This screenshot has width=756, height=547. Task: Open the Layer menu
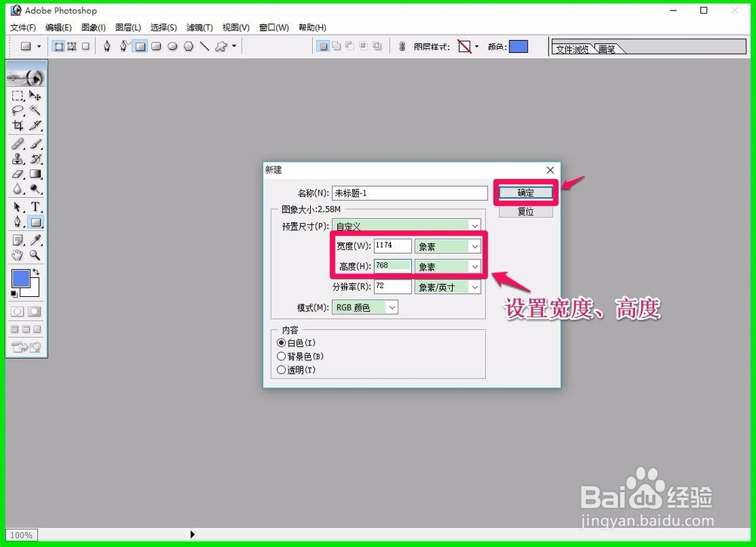[129, 27]
